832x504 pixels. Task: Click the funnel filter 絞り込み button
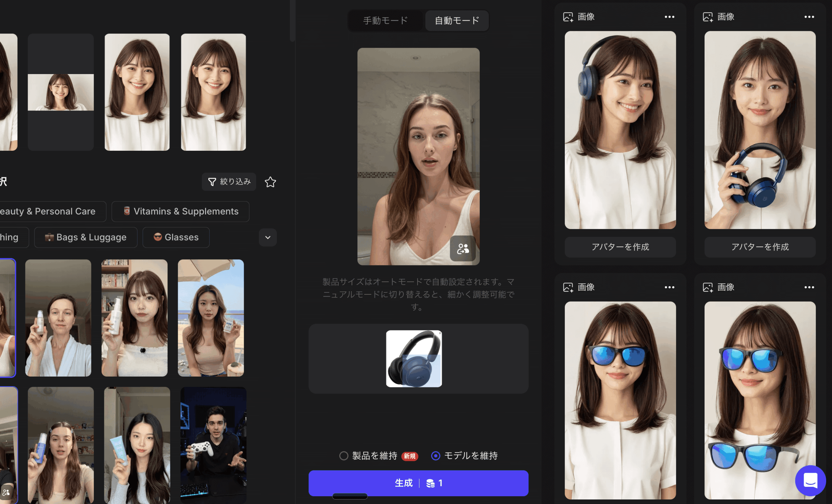click(229, 182)
